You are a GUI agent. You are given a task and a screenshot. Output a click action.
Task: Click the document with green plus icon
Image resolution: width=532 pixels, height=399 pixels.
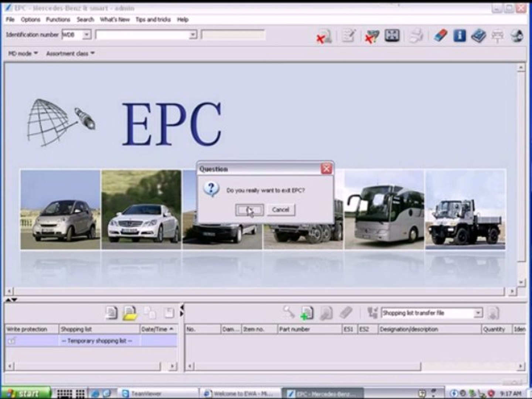(307, 313)
